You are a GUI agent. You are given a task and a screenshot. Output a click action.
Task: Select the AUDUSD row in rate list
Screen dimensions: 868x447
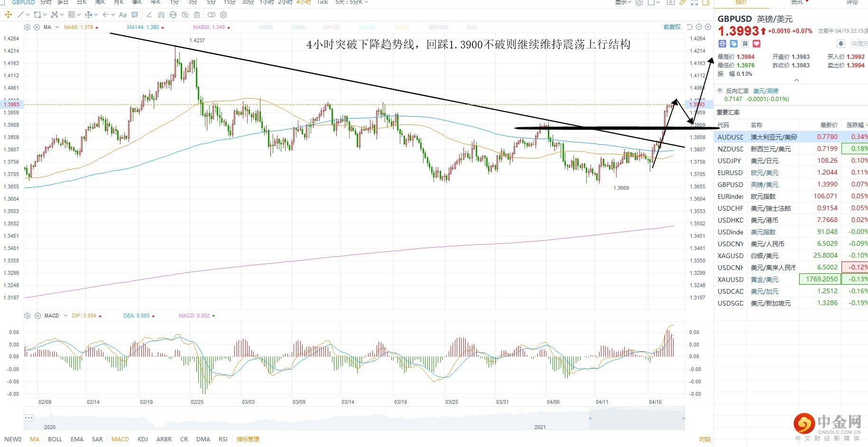tap(791, 137)
